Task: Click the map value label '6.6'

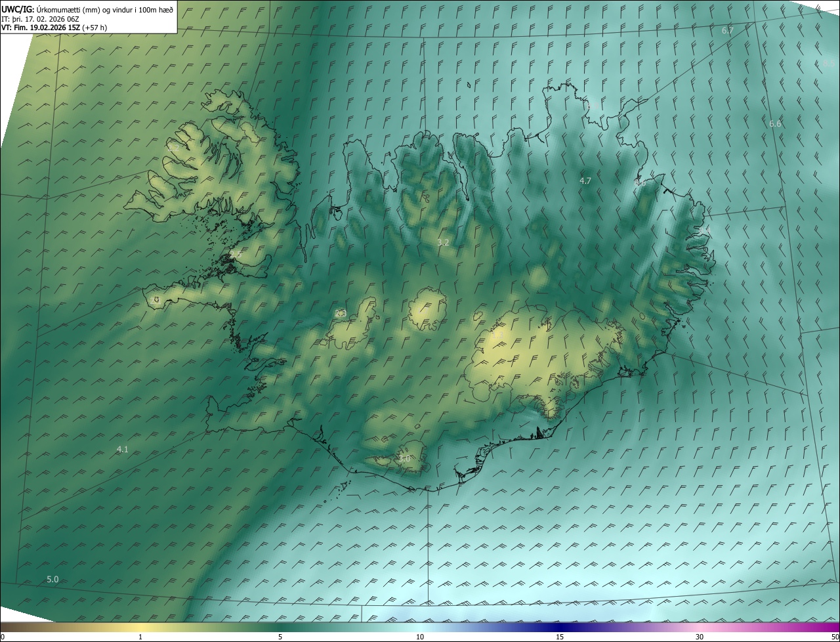Action: (775, 124)
